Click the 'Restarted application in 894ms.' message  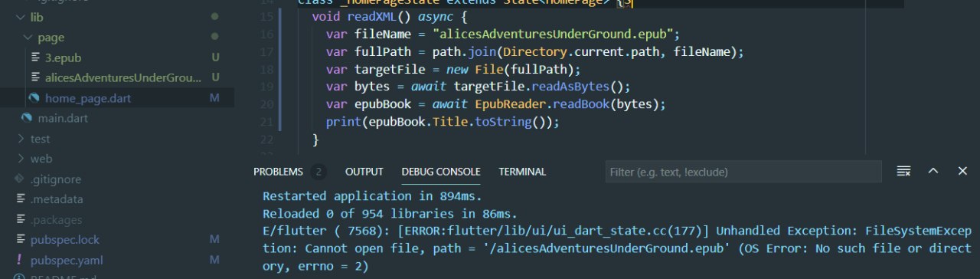[372, 195]
